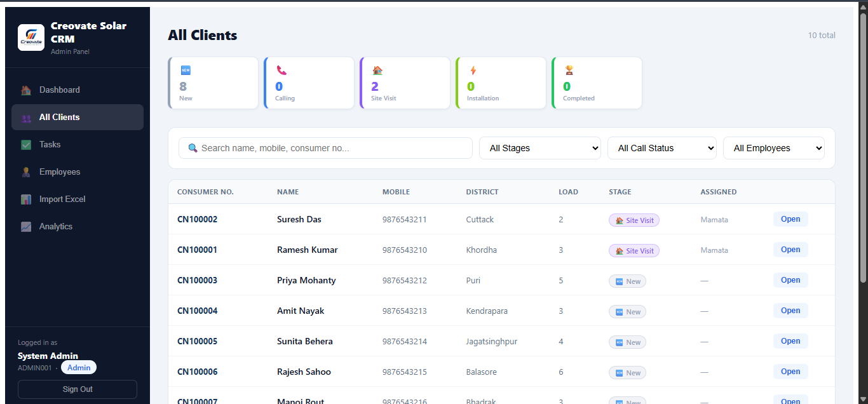
Task: Click the lightning icon on Installation card
Action: pyautogui.click(x=473, y=70)
